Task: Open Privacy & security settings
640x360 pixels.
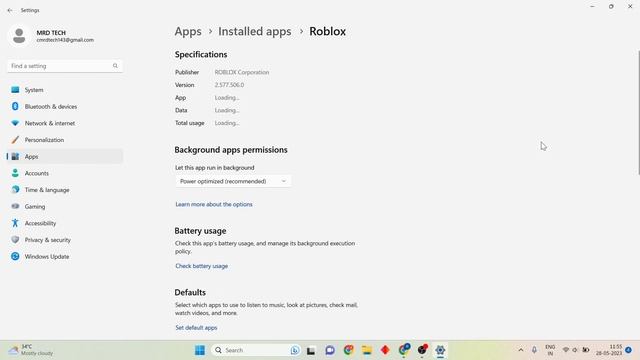Action: 65,240
